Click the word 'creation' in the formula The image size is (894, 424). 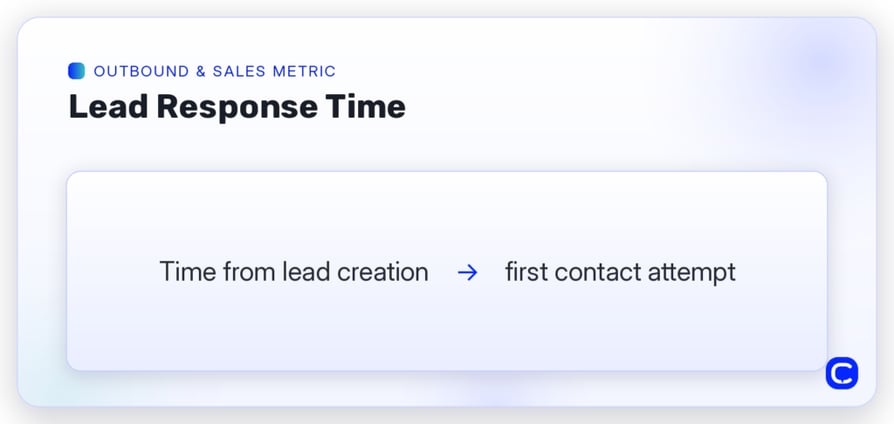383,272
